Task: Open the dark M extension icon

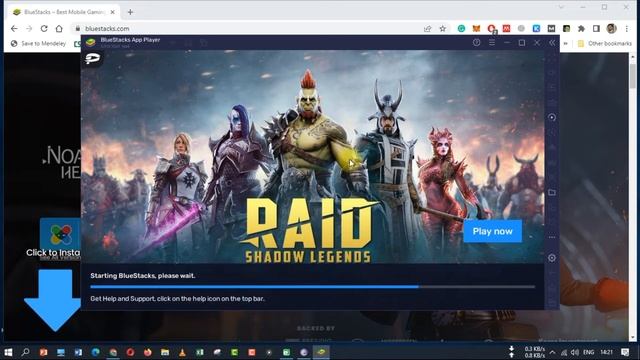Action: 551,29
